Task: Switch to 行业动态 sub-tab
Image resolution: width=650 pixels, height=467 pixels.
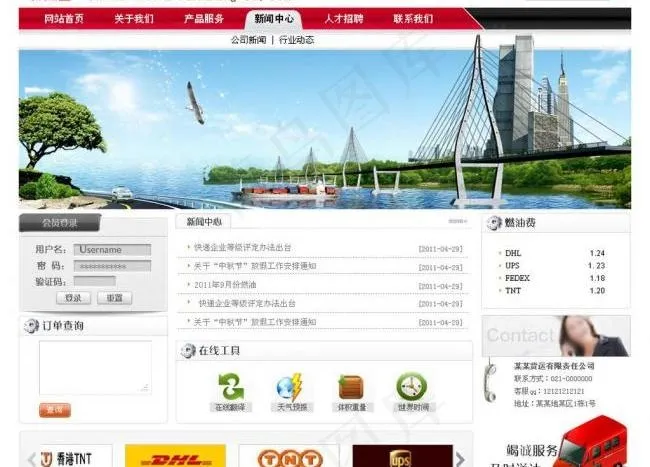Action: coord(297,40)
